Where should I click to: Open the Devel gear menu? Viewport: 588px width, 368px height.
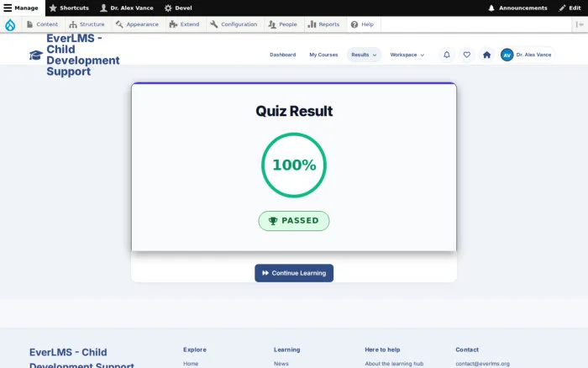[x=178, y=8]
